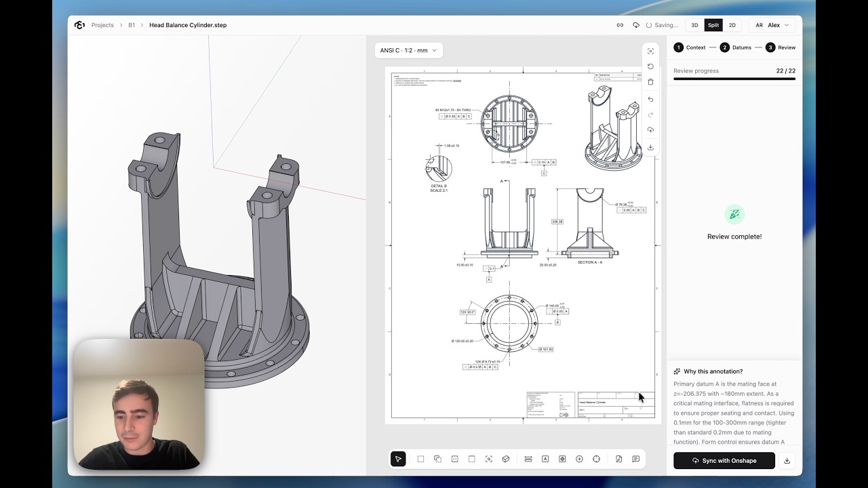The image size is (868, 488).
Task: Switch to 2D view mode
Action: click(x=732, y=25)
